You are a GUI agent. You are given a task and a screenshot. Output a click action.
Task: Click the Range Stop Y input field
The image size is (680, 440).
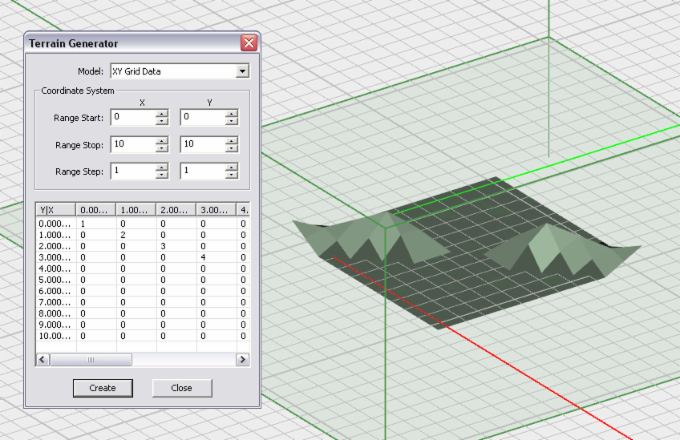pyautogui.click(x=202, y=145)
